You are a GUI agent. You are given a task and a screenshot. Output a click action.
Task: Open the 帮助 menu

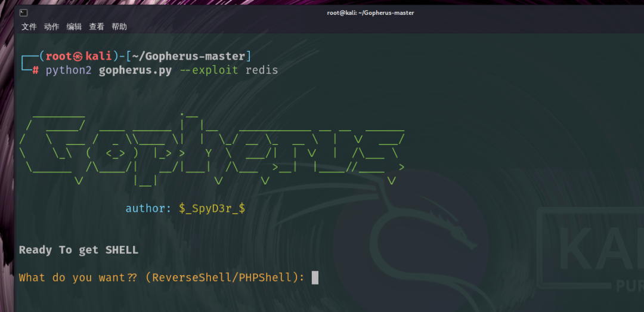click(x=119, y=27)
